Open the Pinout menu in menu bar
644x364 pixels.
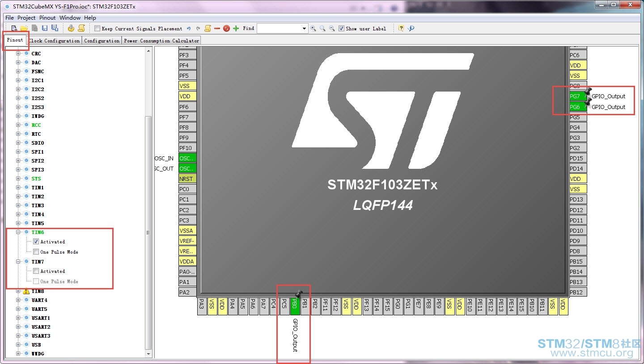[x=47, y=18]
